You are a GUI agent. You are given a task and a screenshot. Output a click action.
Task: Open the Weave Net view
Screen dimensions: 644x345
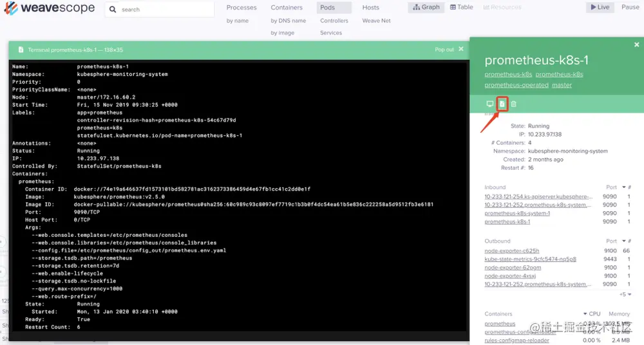tap(376, 21)
